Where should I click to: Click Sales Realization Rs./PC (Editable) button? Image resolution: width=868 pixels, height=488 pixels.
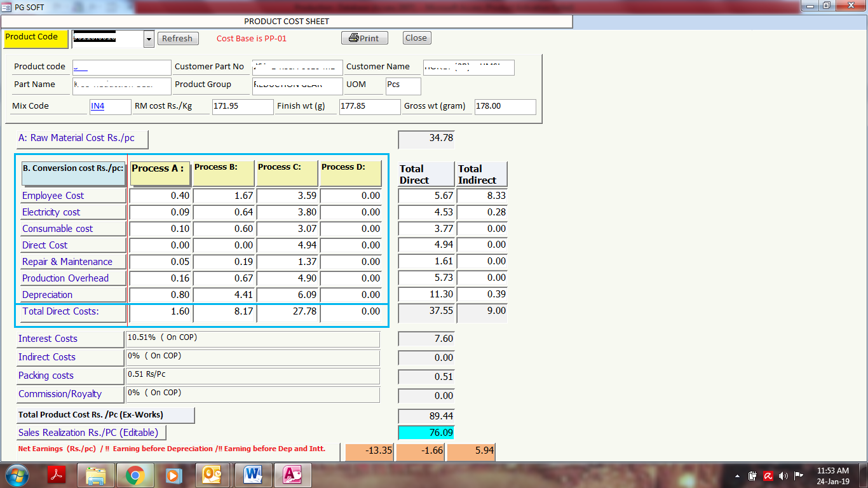tap(91, 433)
